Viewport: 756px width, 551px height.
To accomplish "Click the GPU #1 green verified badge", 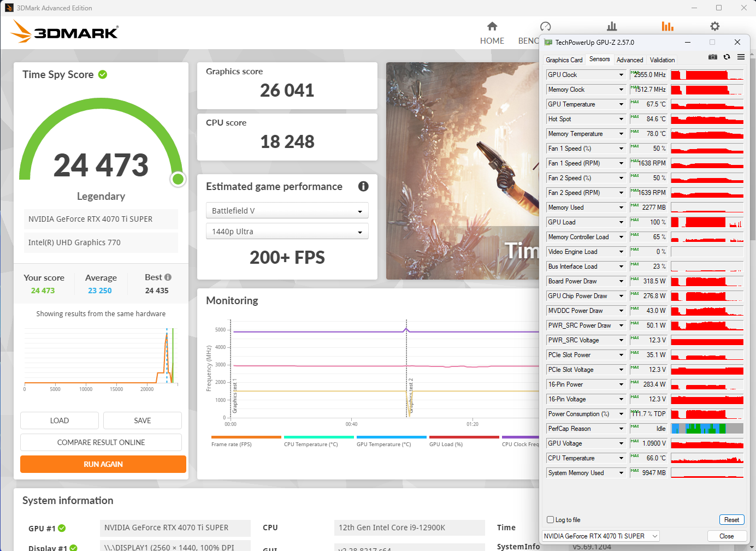I will (62, 528).
